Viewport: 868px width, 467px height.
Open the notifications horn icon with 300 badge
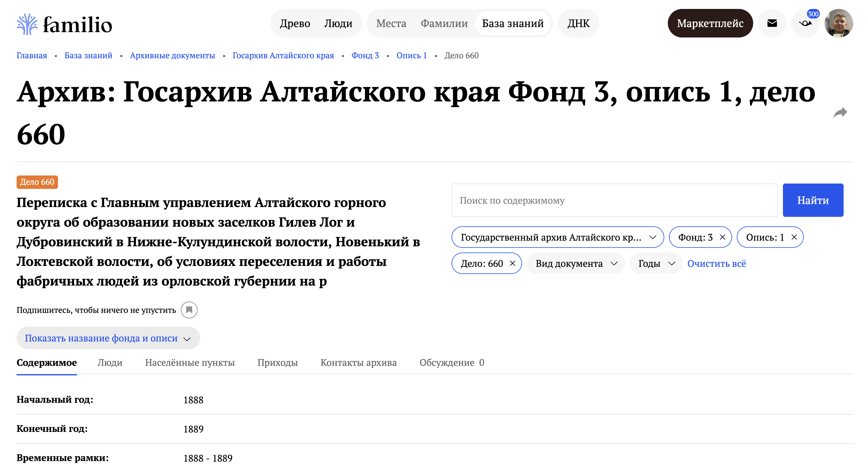coord(805,23)
